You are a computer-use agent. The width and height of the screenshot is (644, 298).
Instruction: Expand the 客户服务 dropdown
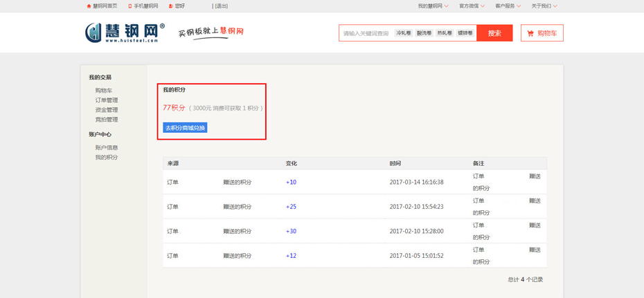click(508, 6)
